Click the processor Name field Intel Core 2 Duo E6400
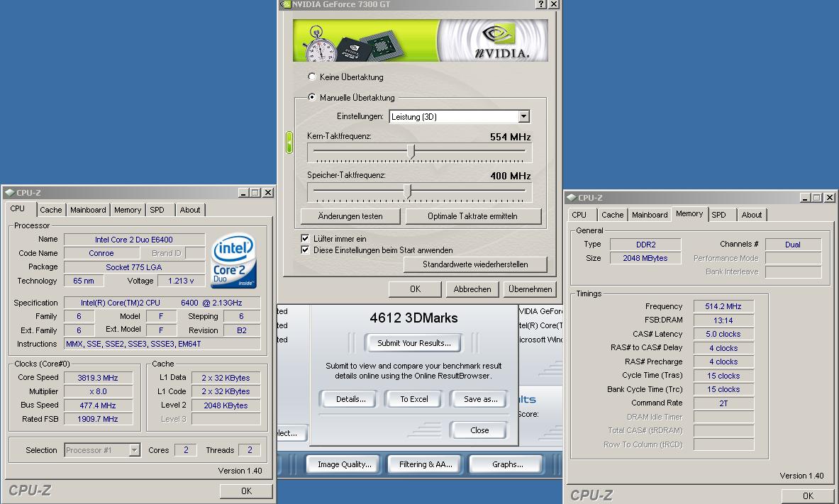The image size is (839, 504). pyautogui.click(x=134, y=240)
